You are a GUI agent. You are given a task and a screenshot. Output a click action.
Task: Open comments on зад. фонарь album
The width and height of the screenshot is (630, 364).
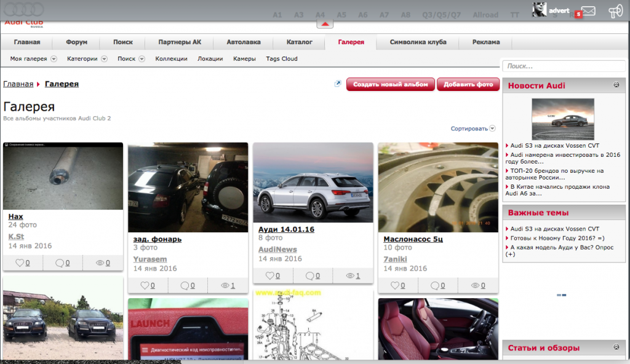click(185, 285)
